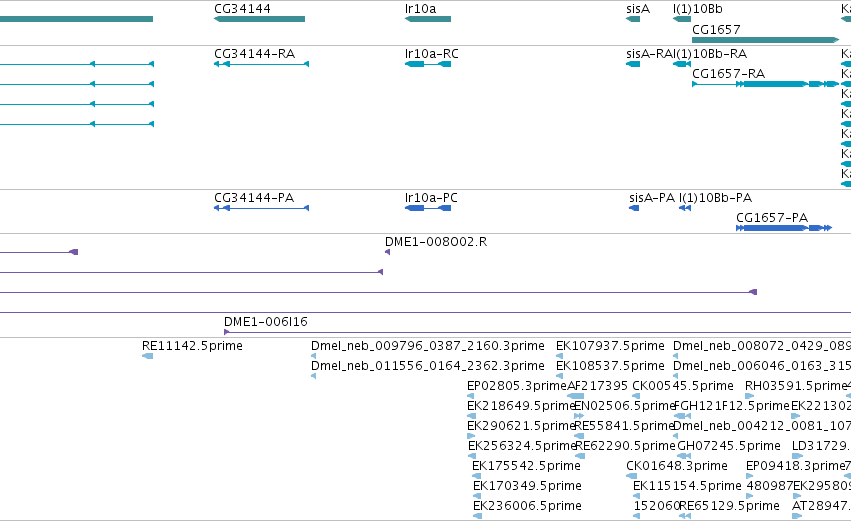Click the EN02506.5prime EST label
The width and height of the screenshot is (851, 521).
pyautogui.click(x=624, y=406)
